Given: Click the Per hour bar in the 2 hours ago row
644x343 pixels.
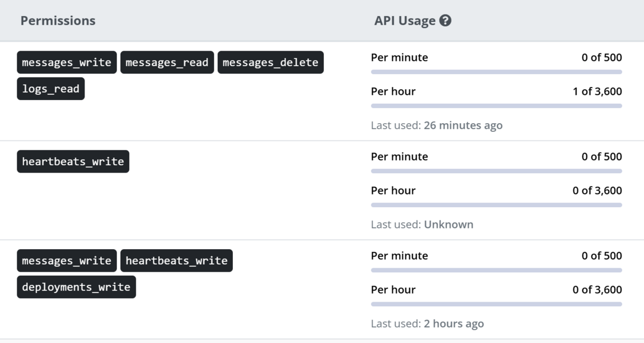Looking at the screenshot, I should pyautogui.click(x=497, y=304).
